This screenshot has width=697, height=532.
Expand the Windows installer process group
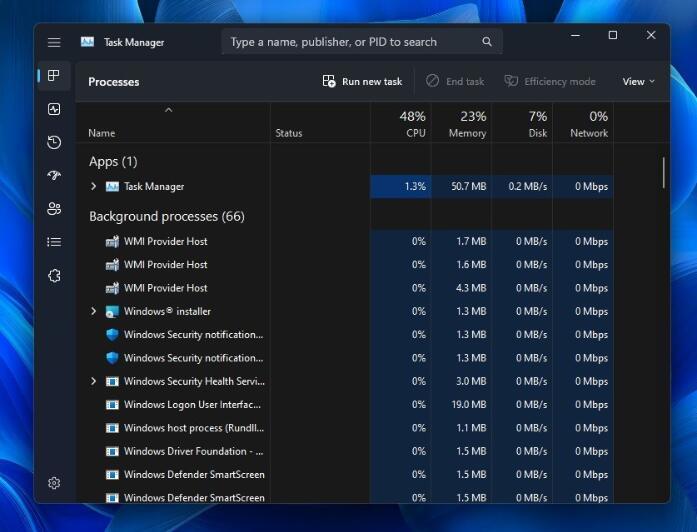pyautogui.click(x=93, y=311)
